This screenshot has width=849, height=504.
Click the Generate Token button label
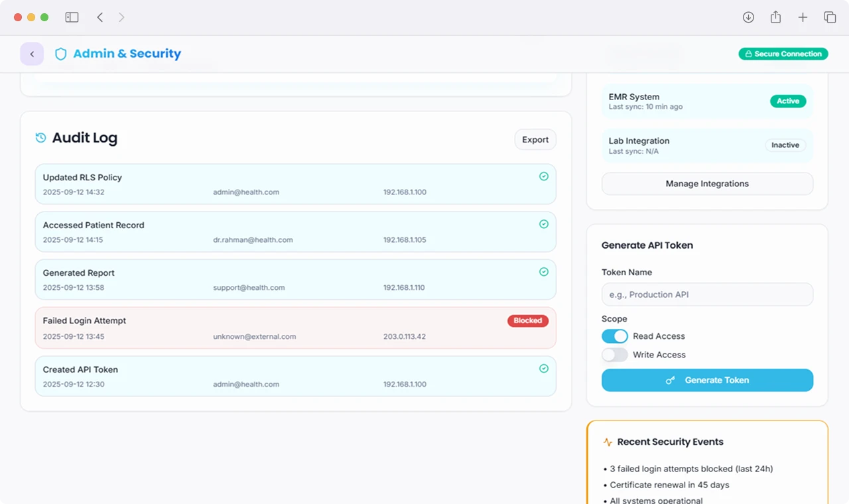click(717, 380)
